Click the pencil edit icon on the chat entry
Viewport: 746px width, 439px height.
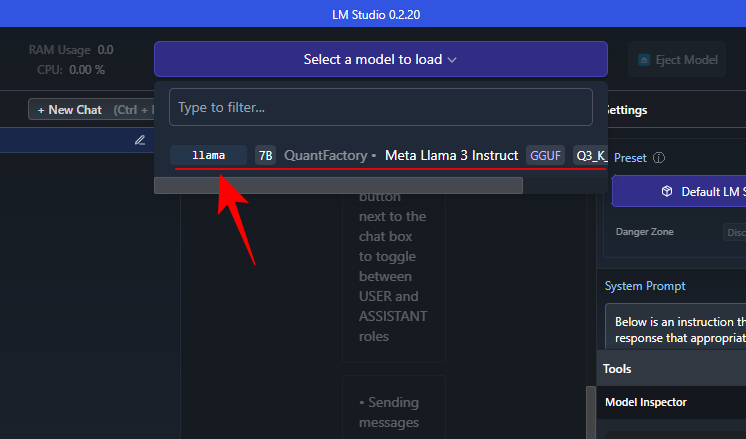click(139, 140)
